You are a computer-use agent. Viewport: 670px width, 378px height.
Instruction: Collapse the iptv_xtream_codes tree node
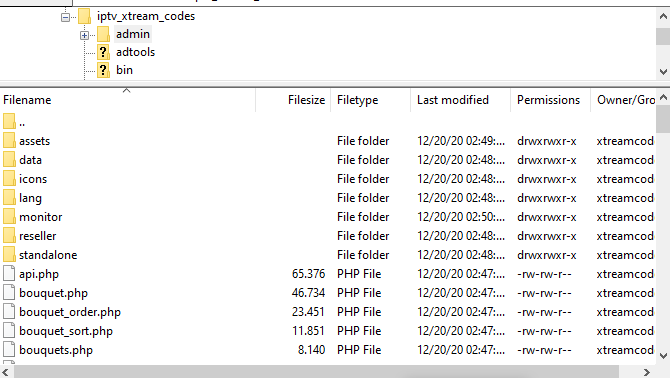[65, 18]
